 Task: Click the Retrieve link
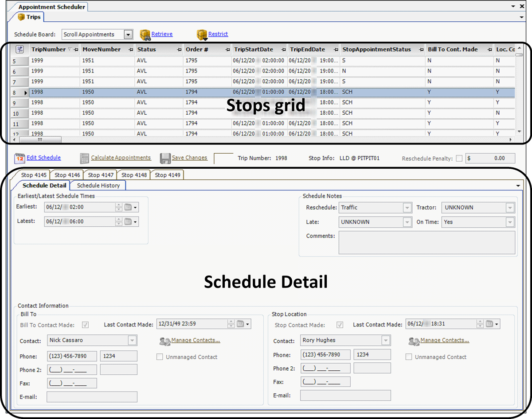(x=162, y=34)
